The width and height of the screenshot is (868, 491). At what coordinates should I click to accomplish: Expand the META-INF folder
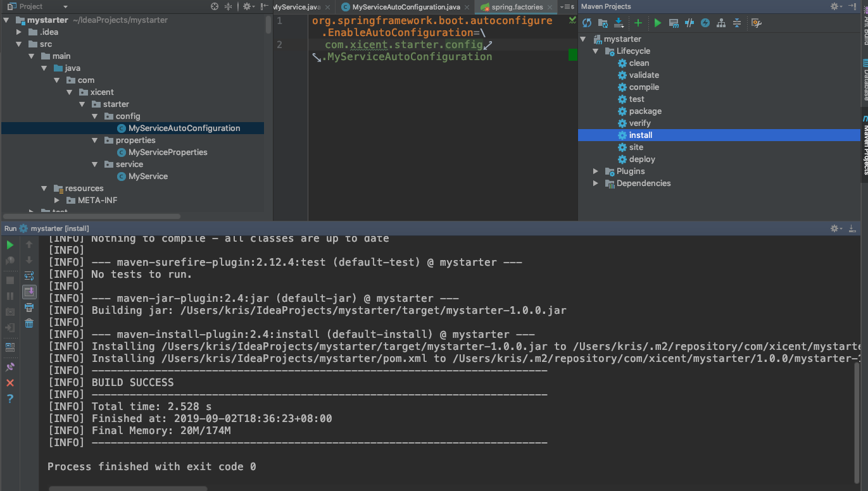coord(58,200)
